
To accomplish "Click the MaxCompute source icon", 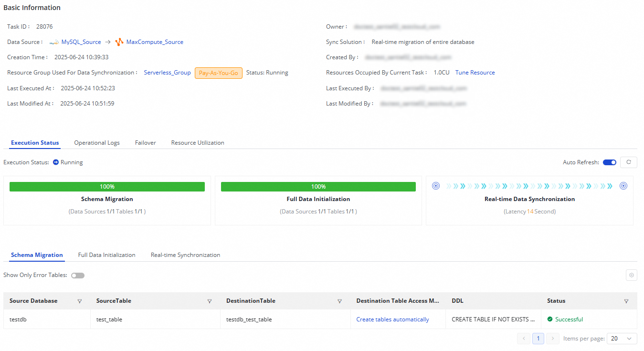I will pos(119,42).
